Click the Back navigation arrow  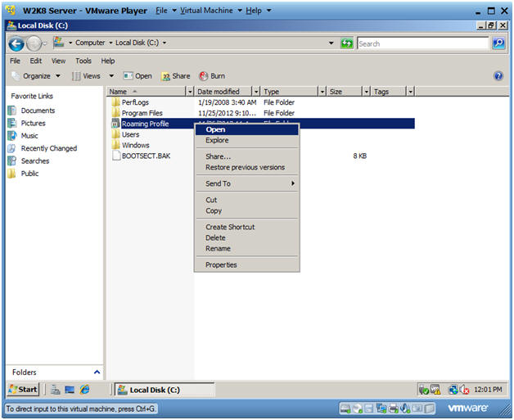click(16, 43)
